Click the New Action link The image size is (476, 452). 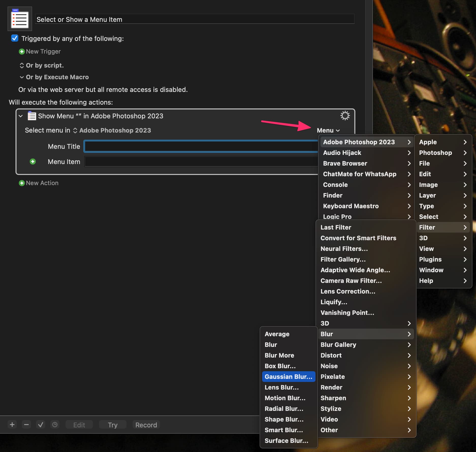pyautogui.click(x=42, y=183)
